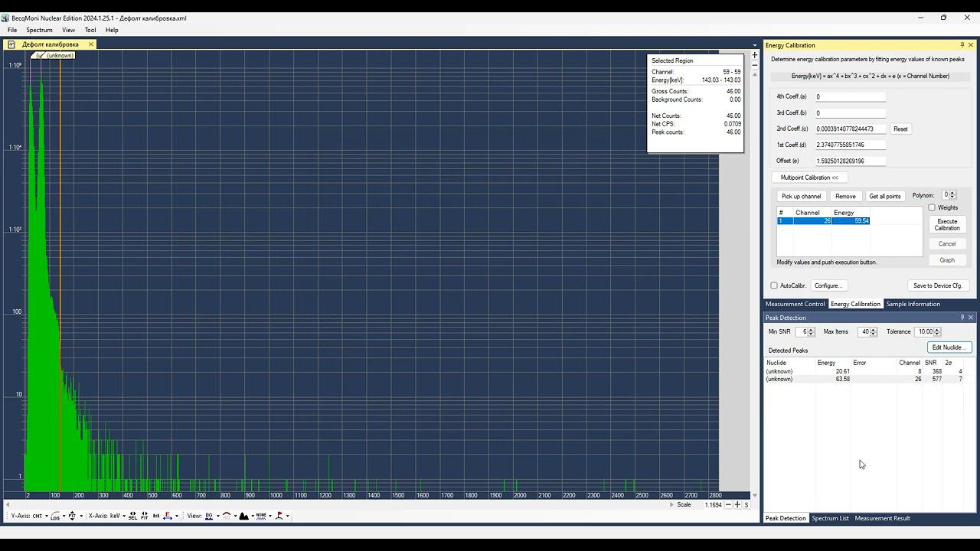Screen dimensions: 980x551
Task: Open the Help menu
Action: tap(112, 30)
